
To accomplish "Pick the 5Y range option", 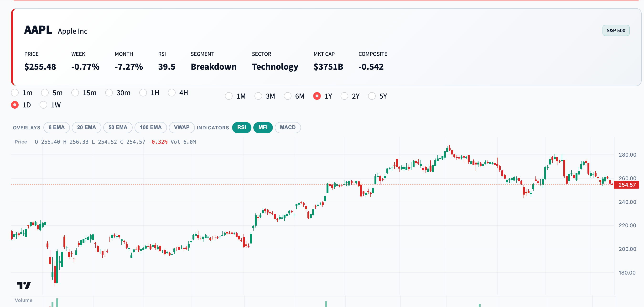I will pyautogui.click(x=372, y=96).
